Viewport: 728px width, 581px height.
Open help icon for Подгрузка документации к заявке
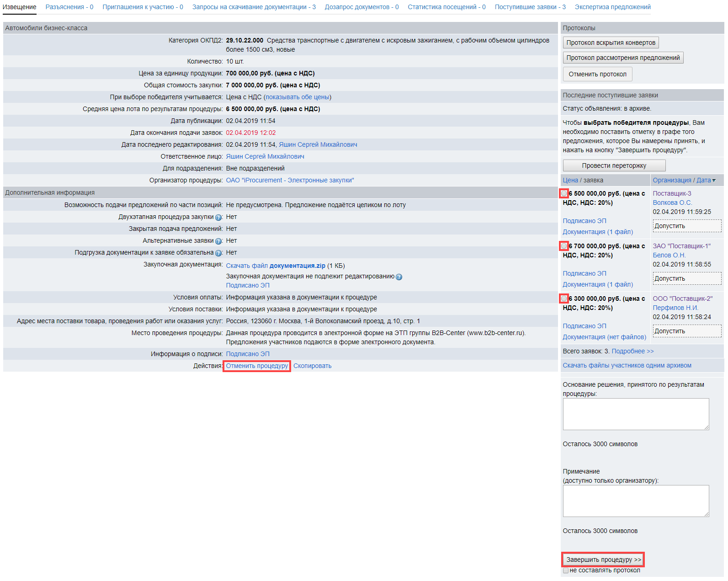pyautogui.click(x=218, y=253)
